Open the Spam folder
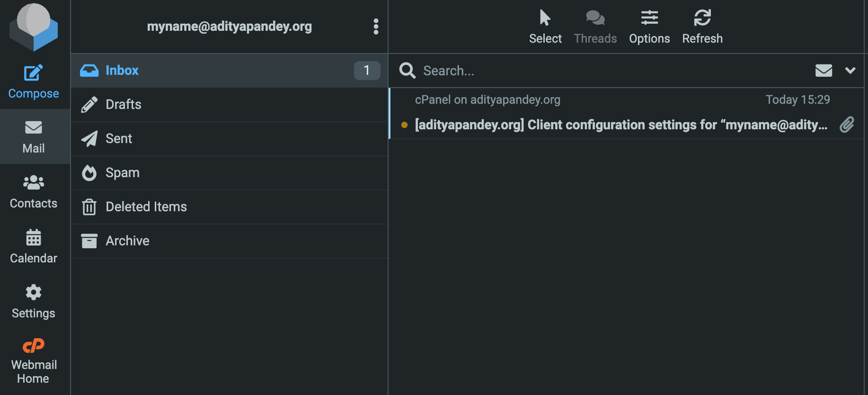 pos(230,173)
